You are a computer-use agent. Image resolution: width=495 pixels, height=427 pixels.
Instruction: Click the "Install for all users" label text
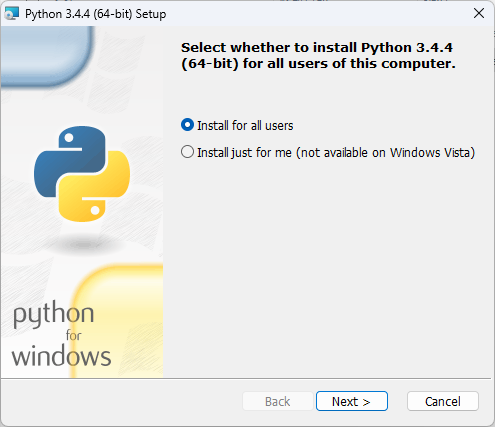[x=245, y=126]
